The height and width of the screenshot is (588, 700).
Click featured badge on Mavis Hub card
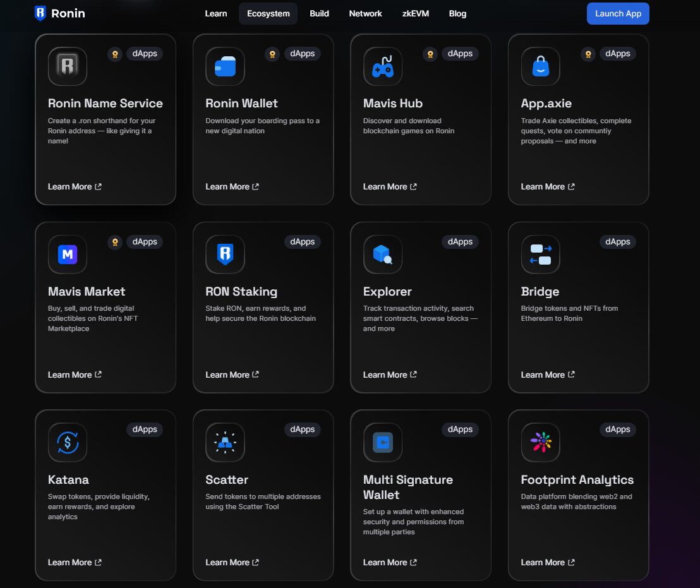click(430, 54)
